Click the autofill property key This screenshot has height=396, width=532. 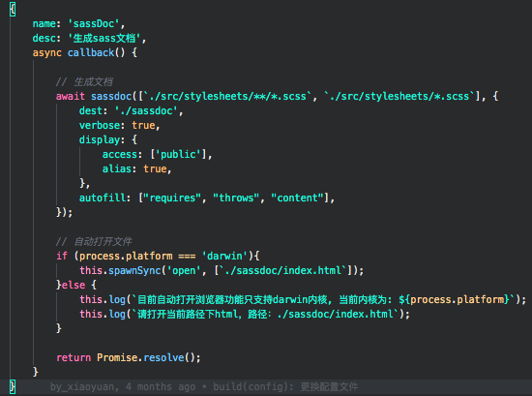point(103,198)
